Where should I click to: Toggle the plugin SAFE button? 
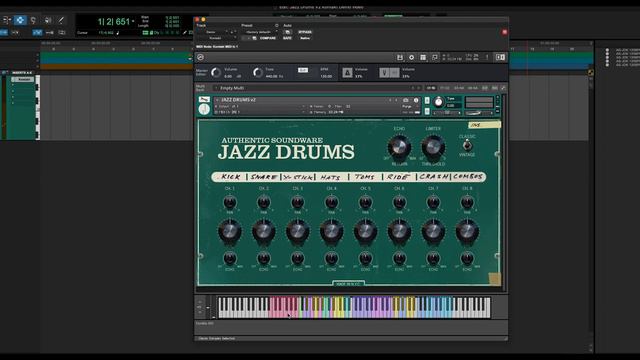point(287,38)
